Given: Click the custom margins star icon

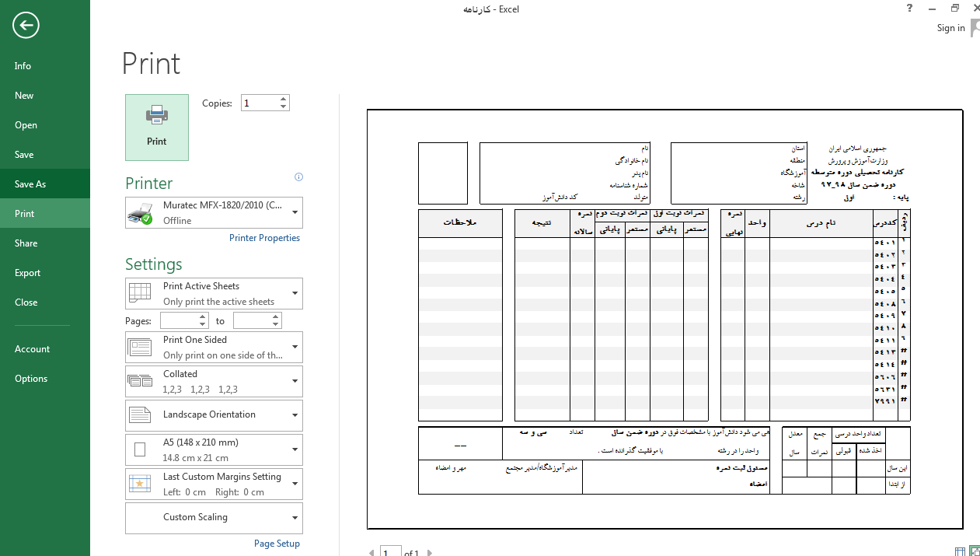Looking at the screenshot, I should (140, 484).
